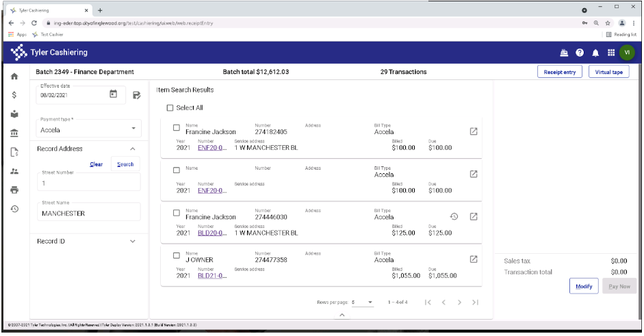
Task: Click the save date icon beside calendar
Action: coord(137,95)
